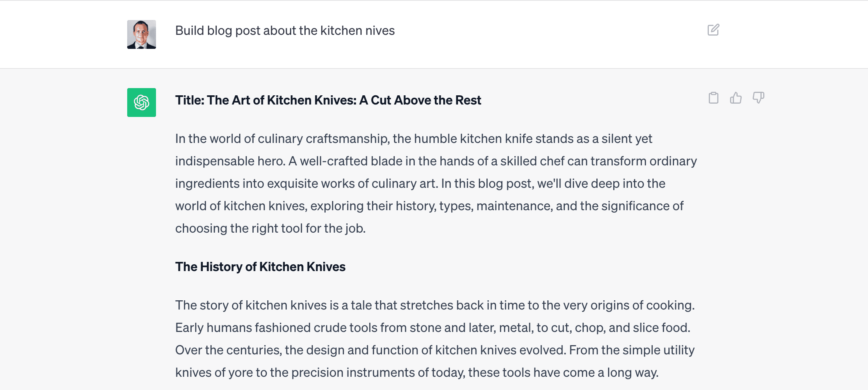Click the heading The History of Kitchen Knives
This screenshot has width=868, height=390.
(260, 267)
